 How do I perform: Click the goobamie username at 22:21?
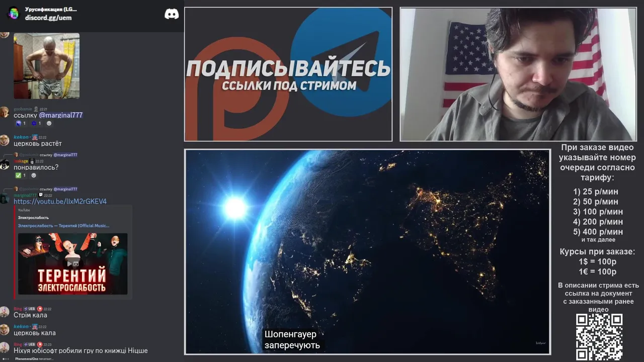[23, 109]
